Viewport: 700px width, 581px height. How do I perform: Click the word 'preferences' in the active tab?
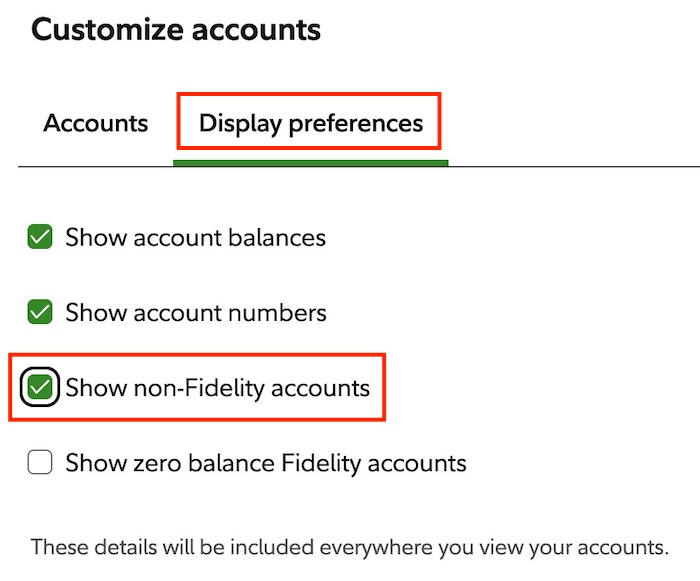(356, 124)
